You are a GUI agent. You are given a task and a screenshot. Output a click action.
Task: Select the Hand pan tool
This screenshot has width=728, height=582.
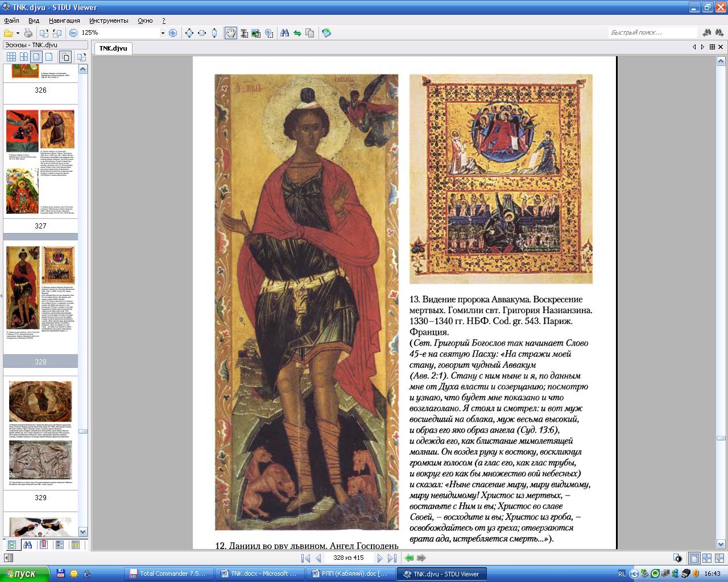230,33
